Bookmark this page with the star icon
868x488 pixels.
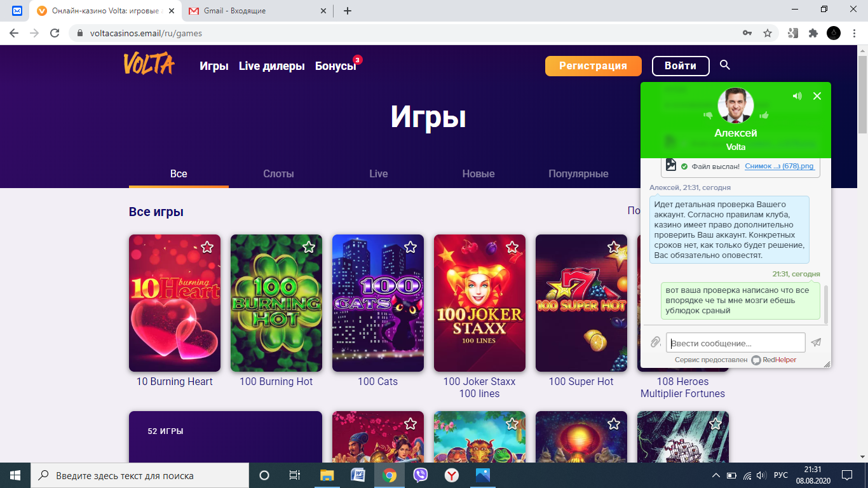coord(768,33)
